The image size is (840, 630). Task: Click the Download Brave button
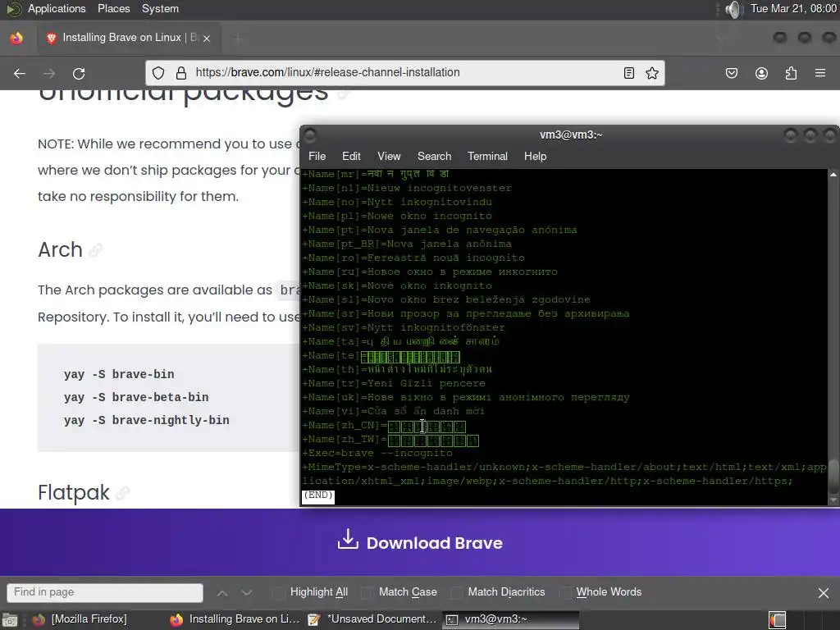[420, 543]
